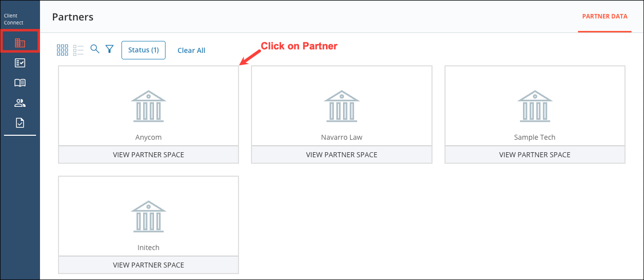644x280 pixels.
Task: Open the Anycom partner card
Action: pyautogui.click(x=148, y=106)
